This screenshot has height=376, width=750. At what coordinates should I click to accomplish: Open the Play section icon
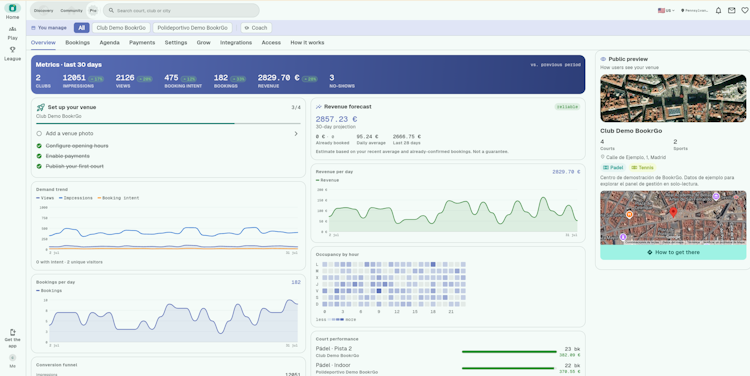coord(12,29)
